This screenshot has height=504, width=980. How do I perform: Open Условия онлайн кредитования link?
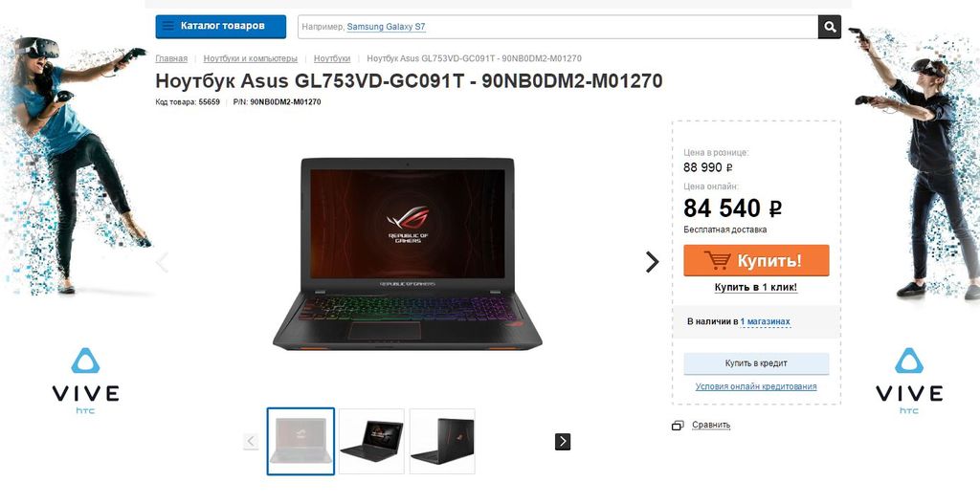point(756,386)
